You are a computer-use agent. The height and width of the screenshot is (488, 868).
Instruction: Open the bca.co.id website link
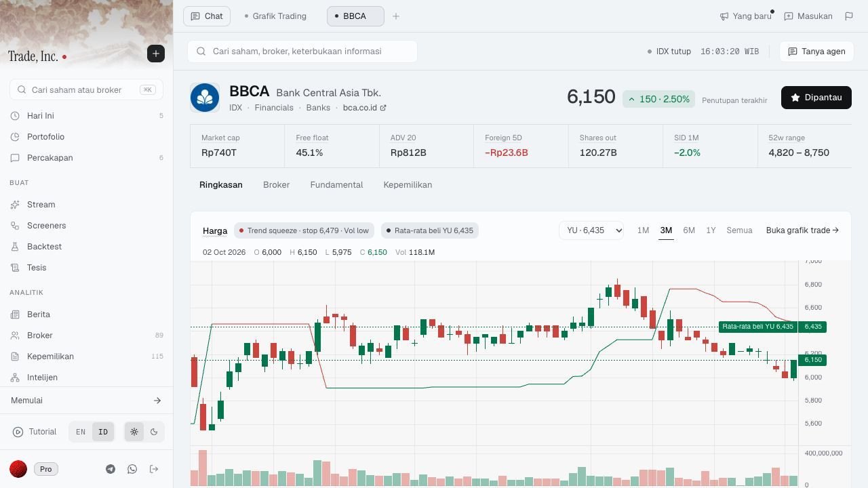tap(364, 108)
